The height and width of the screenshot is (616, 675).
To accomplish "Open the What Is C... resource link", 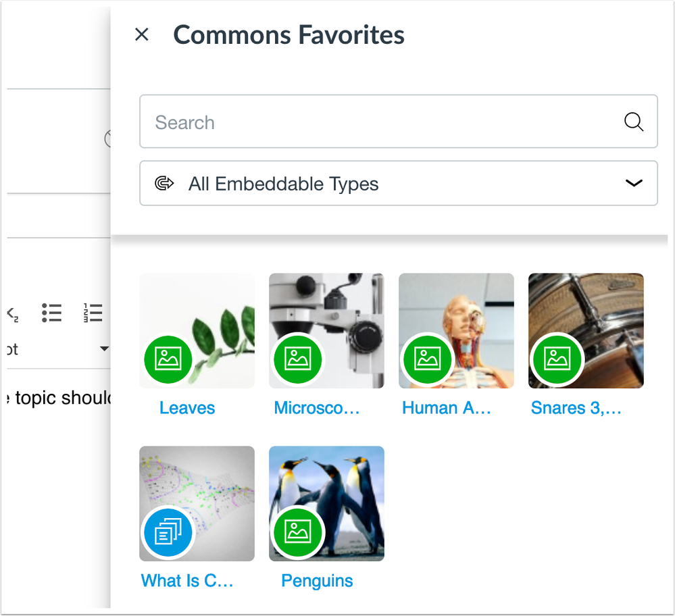I will click(x=187, y=581).
